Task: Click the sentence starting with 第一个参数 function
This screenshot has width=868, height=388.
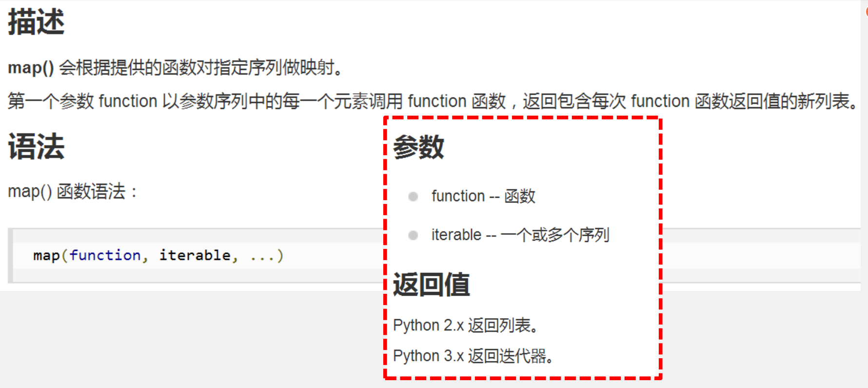Action: pyautogui.click(x=433, y=102)
